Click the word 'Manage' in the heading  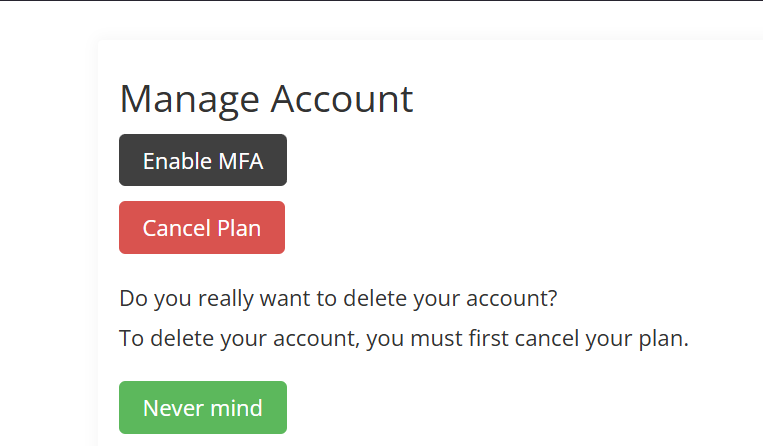[x=187, y=99]
